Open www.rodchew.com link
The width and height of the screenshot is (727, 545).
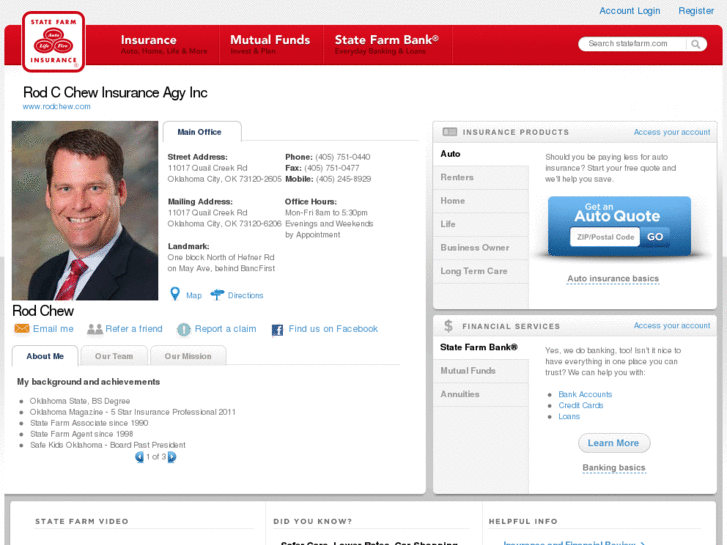(57, 106)
